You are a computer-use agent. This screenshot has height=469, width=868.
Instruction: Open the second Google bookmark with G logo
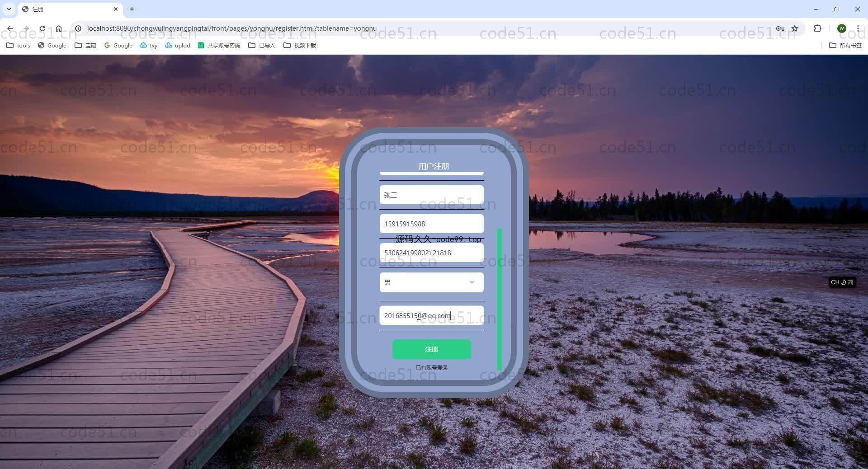click(118, 45)
